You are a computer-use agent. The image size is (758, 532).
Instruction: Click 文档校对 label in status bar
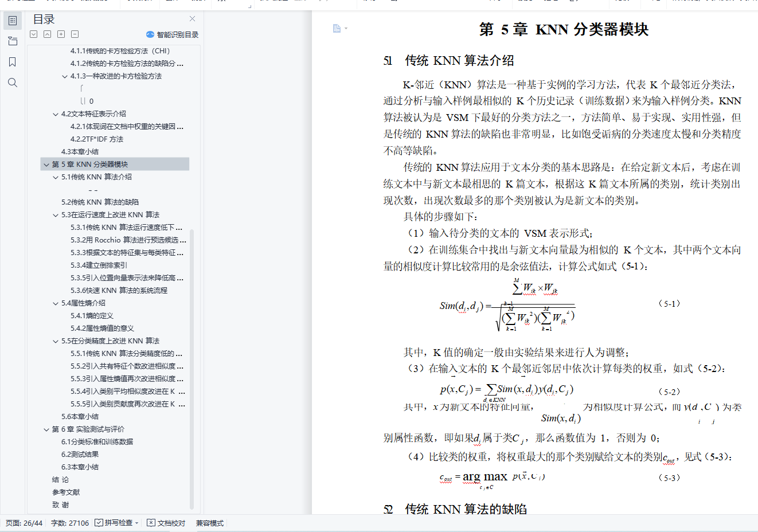pos(171,523)
